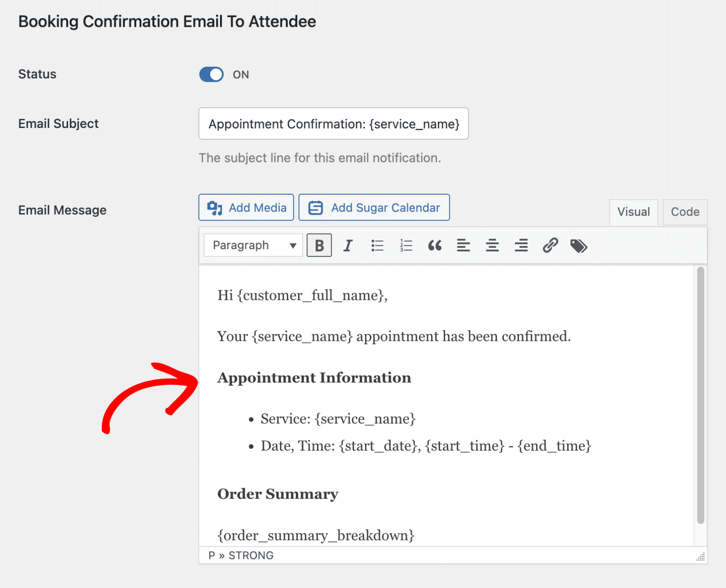Click into the Email Subject field
Viewport: 726px width, 588px height.
point(334,124)
